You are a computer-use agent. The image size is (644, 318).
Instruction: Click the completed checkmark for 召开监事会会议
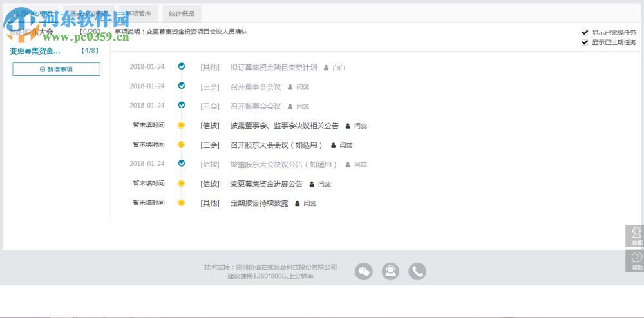tap(182, 105)
